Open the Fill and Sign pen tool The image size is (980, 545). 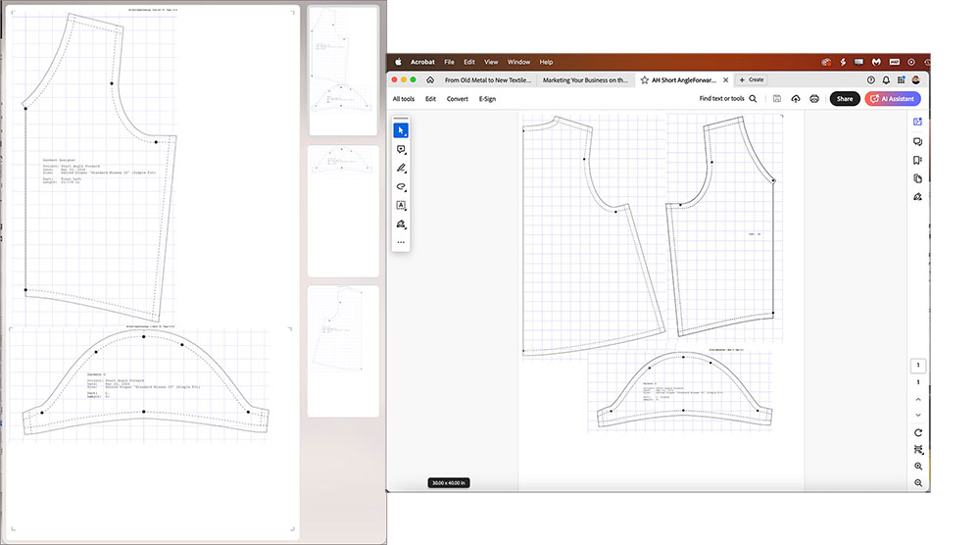(401, 223)
